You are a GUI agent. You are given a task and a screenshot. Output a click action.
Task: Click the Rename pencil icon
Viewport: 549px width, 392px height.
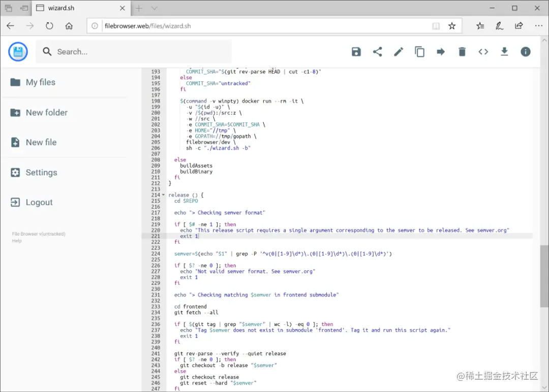399,52
